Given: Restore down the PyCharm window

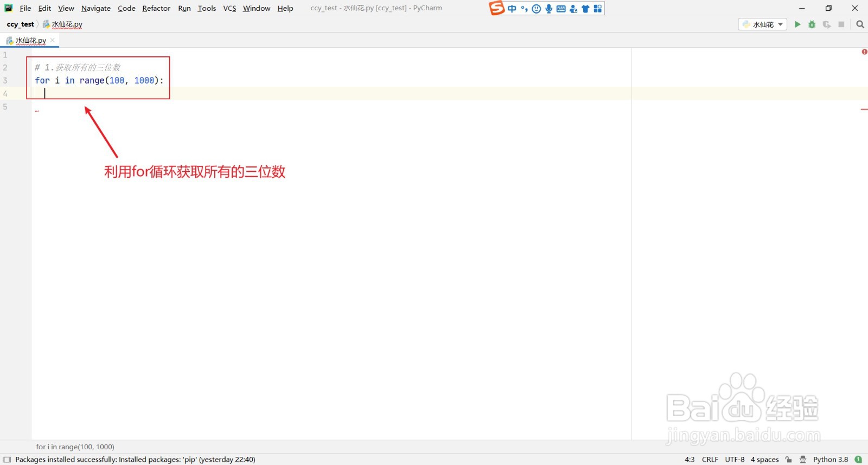Looking at the screenshot, I should pyautogui.click(x=828, y=8).
